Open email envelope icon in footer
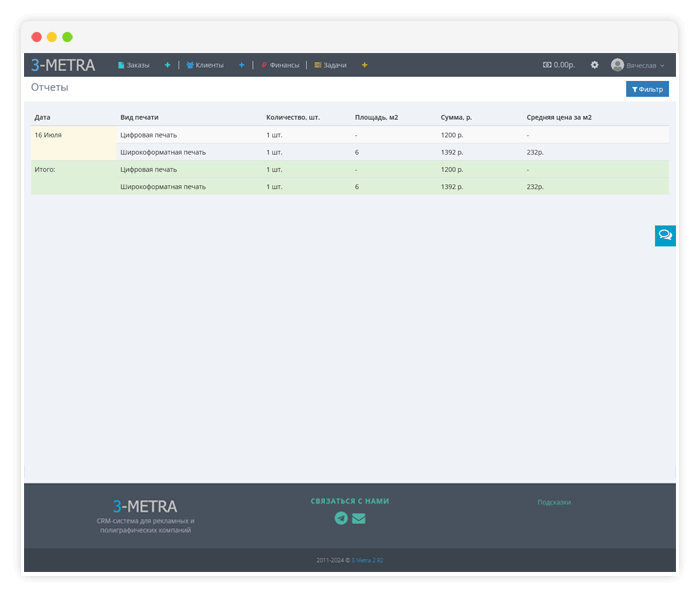Screen dimensions: 700x600 click(358, 518)
